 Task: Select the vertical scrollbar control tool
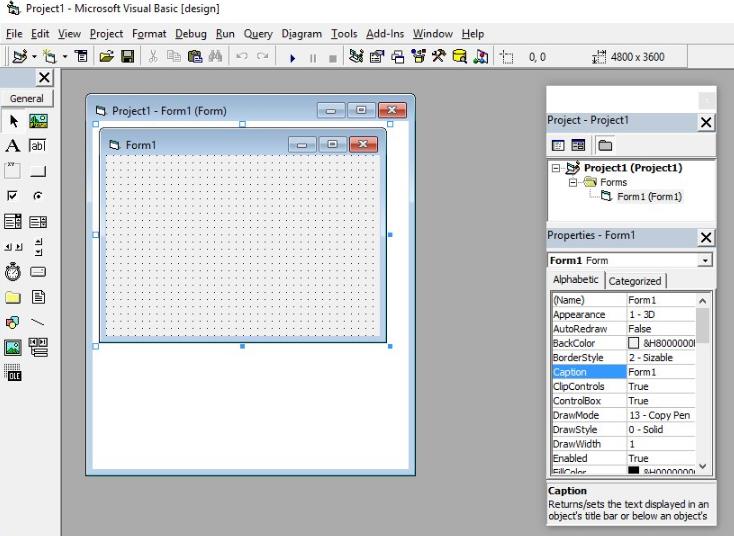(38, 247)
